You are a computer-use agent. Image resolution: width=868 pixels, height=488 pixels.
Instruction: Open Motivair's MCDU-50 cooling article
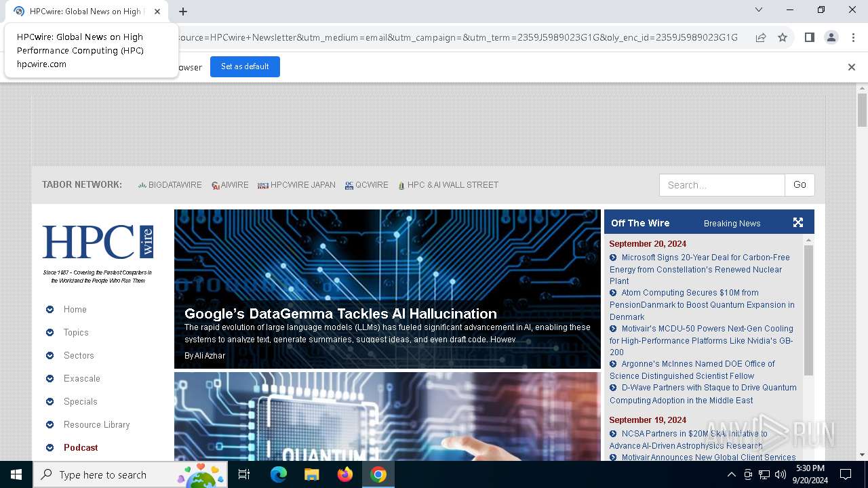701,340
